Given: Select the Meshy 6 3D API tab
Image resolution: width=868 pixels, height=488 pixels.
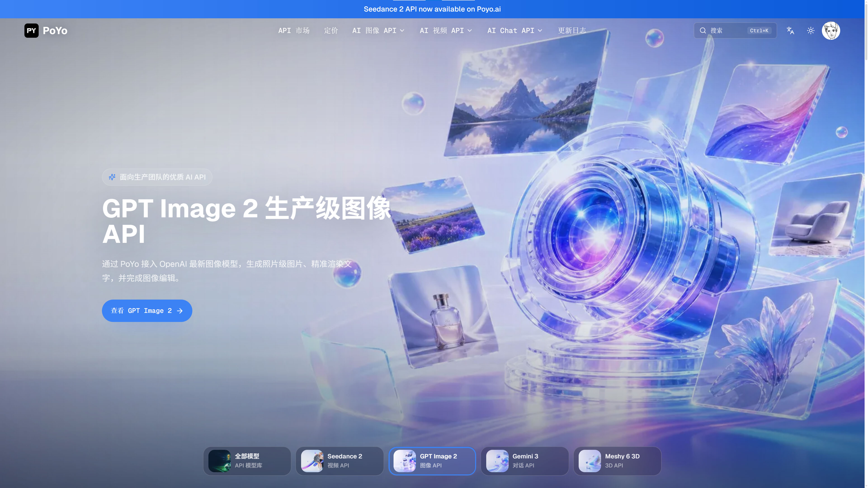Looking at the screenshot, I should [x=617, y=461].
